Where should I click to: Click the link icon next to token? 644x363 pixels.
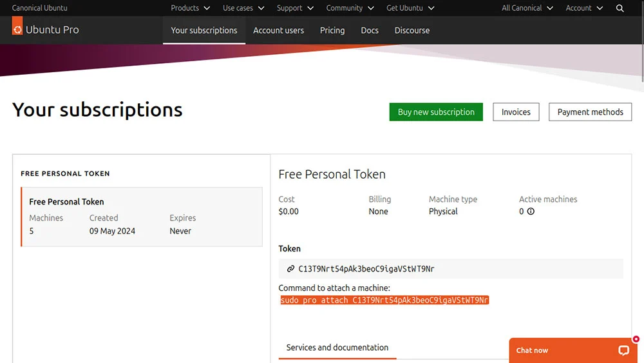[x=290, y=269]
